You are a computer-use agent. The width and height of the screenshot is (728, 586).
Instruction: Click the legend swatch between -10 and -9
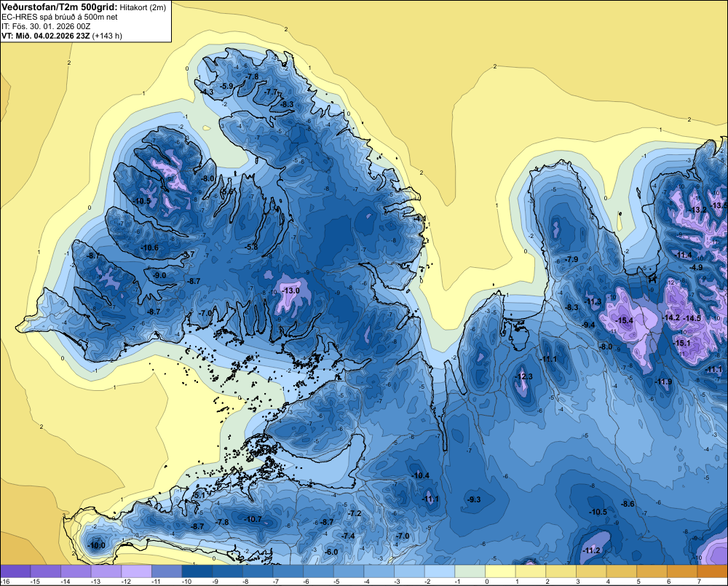[197, 571]
